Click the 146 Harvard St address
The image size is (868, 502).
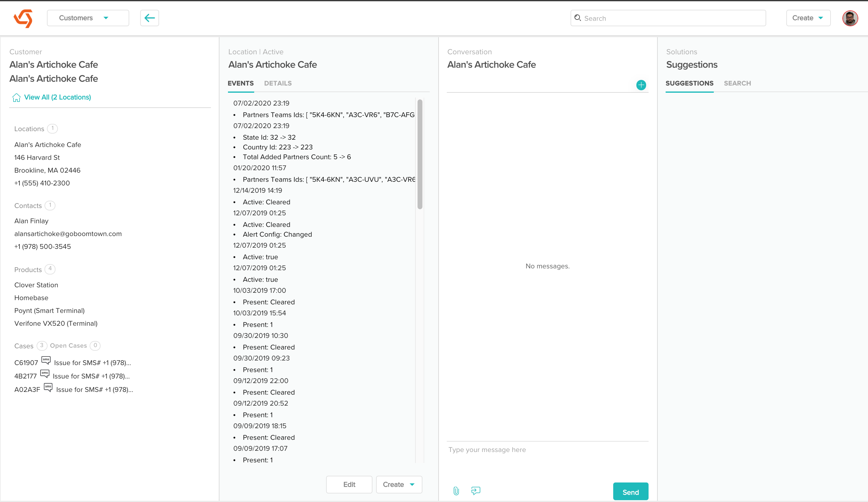[37, 158]
